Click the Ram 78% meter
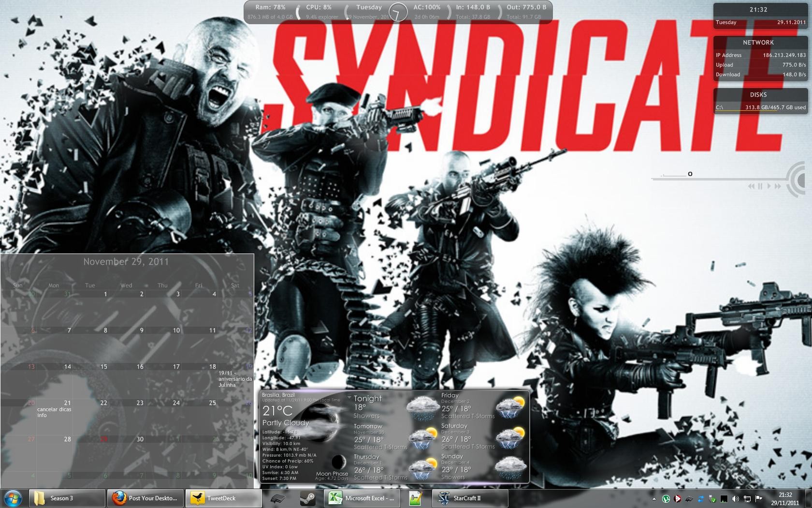 tap(270, 12)
